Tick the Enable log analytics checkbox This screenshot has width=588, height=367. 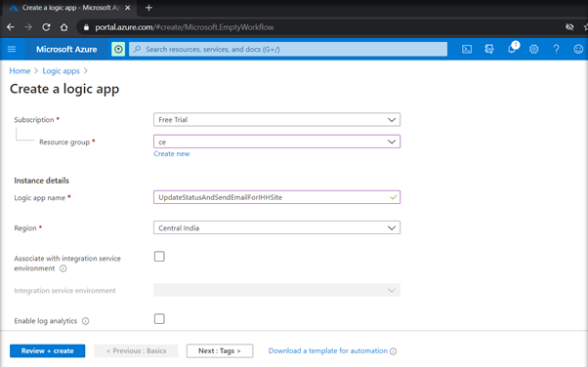click(x=159, y=318)
